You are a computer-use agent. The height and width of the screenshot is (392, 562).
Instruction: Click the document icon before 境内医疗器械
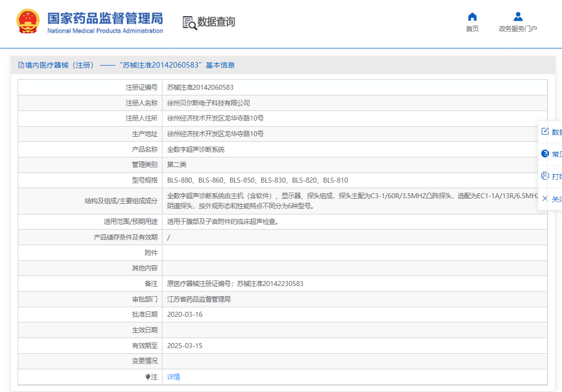[x=21, y=65]
